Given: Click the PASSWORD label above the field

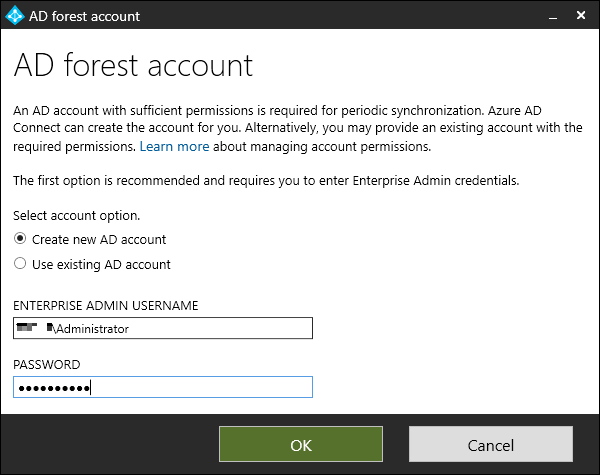Looking at the screenshot, I should pos(46,364).
